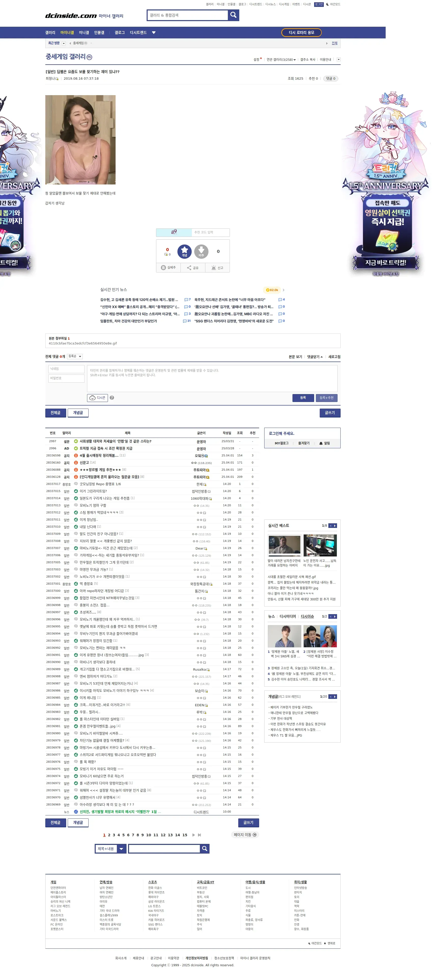The image size is (433, 980).
Task: Open 노인 운전자 사고 thumbnail in 실시간 베스트
Action: [x=320, y=545]
